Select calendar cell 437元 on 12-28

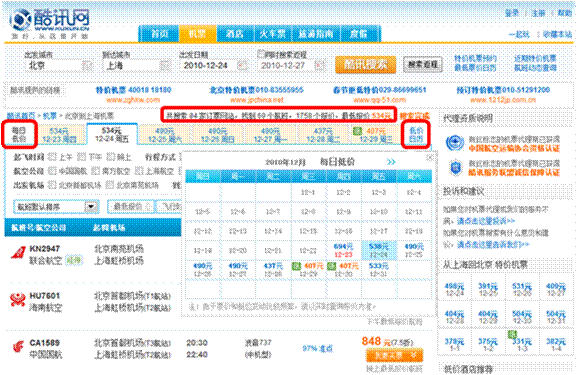(x=273, y=270)
